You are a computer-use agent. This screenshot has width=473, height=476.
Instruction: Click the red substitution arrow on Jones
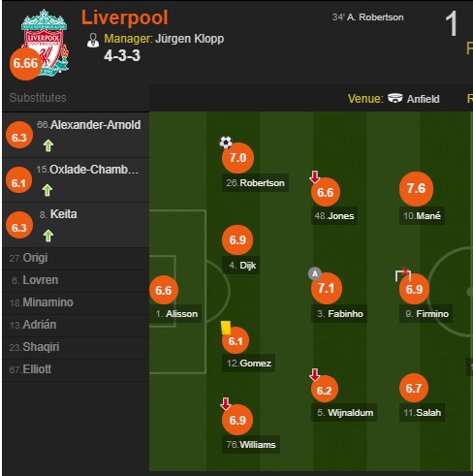tap(314, 176)
